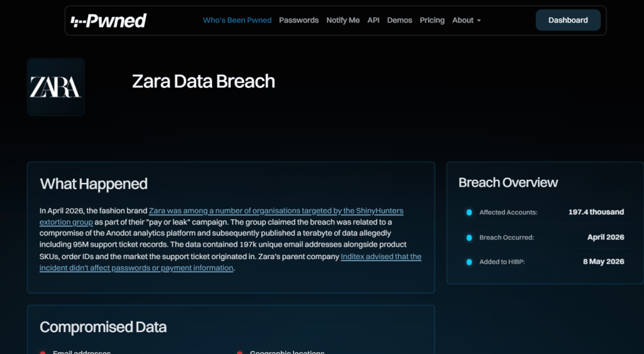The height and width of the screenshot is (354, 644).
Task: Click the blue dot beside Breach Occurred
Action: (469, 238)
